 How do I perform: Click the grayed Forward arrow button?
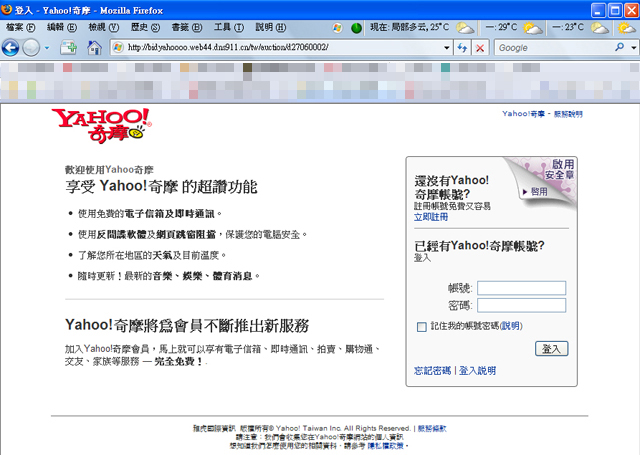tap(31, 48)
